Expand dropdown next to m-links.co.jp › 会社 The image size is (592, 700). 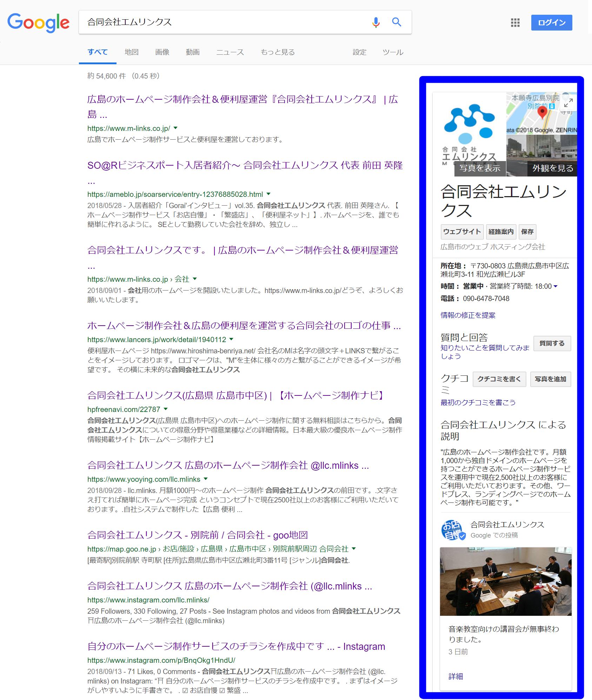195,279
